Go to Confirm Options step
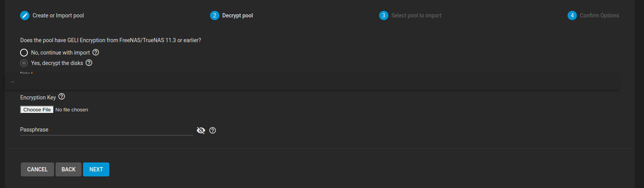Viewport: 644px width, 188px height. click(599, 15)
